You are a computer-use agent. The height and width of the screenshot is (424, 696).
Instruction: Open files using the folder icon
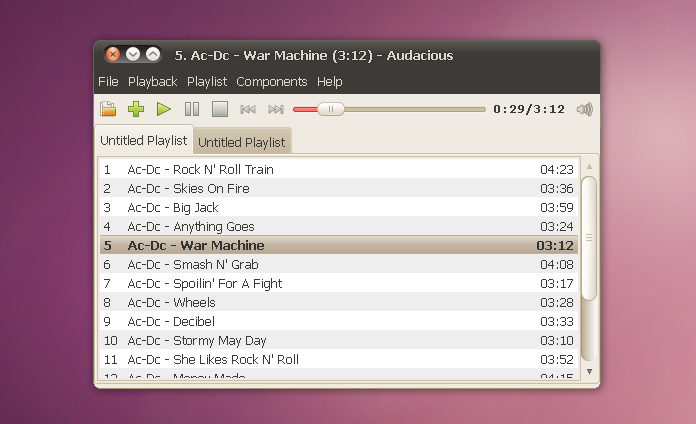[x=108, y=109]
